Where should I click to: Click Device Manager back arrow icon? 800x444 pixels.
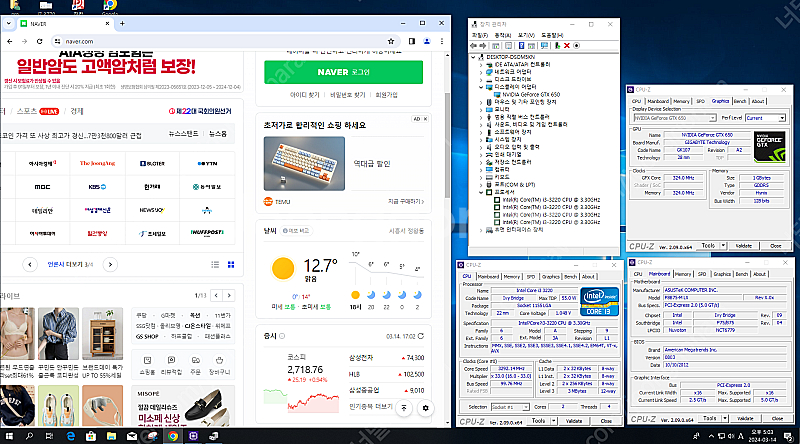(474, 46)
